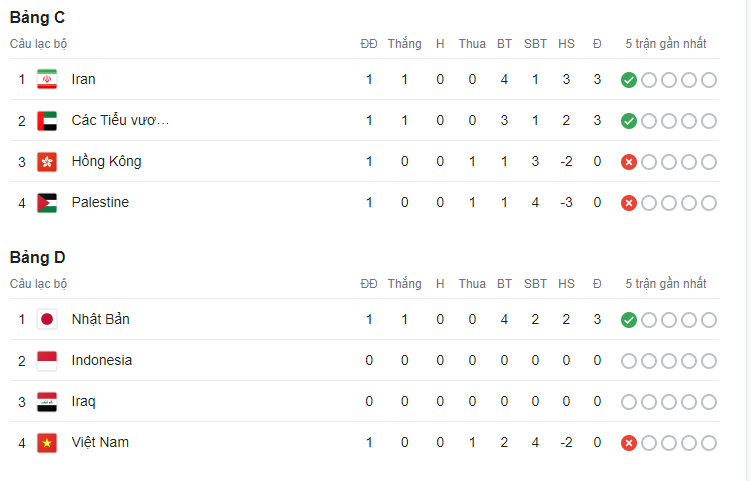Click Iran's green win checkmark icon

coord(629,80)
